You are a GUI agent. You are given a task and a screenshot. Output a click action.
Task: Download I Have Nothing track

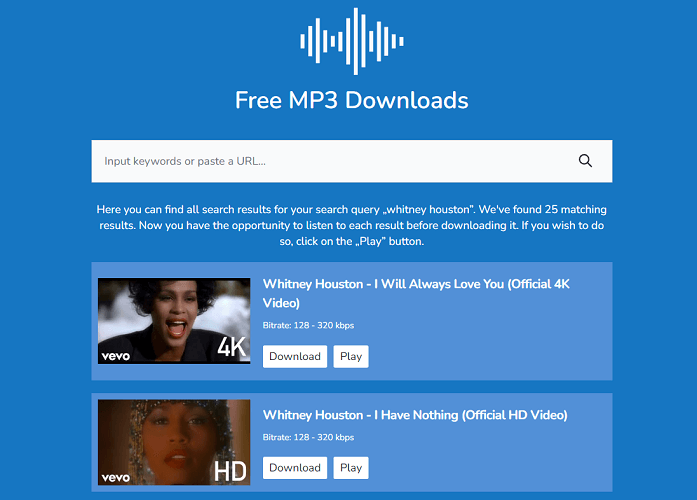pyautogui.click(x=295, y=468)
